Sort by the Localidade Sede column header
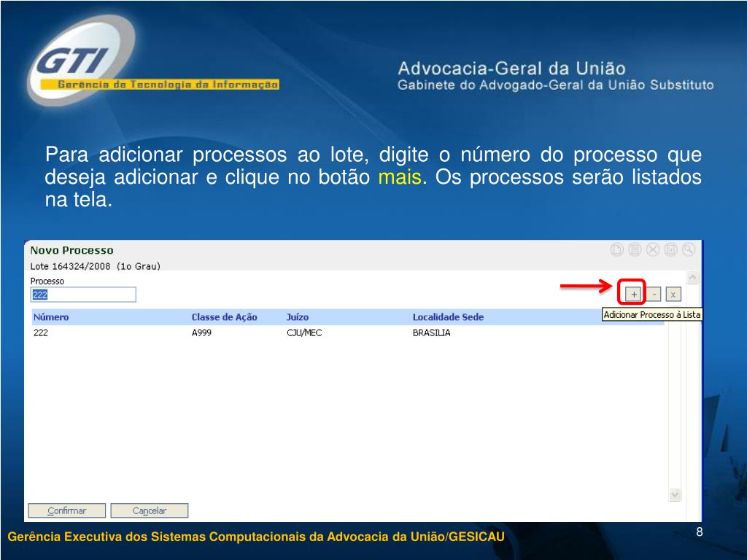 (x=449, y=317)
